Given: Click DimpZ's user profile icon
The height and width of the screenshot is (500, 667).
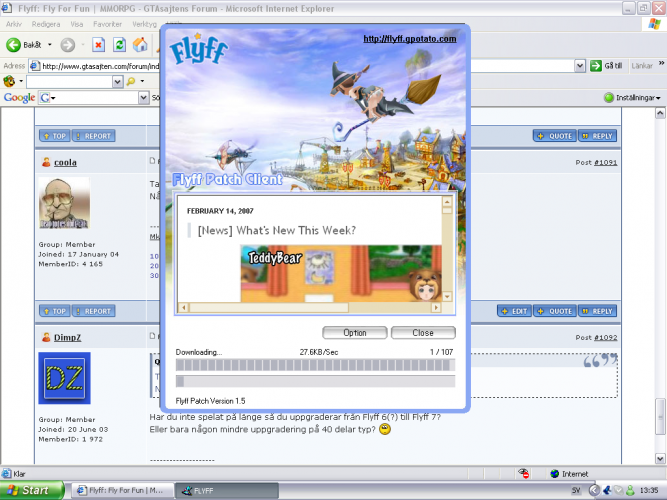Looking at the screenshot, I should coord(46,337).
